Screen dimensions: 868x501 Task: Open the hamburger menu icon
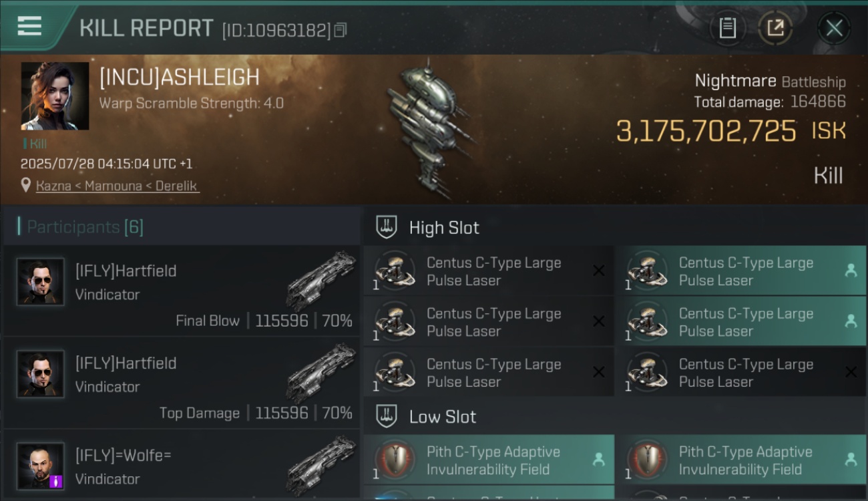point(29,26)
